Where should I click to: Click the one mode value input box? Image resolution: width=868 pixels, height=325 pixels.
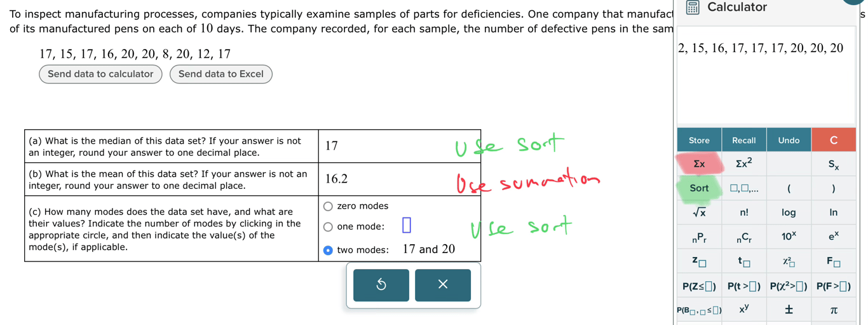coord(407,225)
